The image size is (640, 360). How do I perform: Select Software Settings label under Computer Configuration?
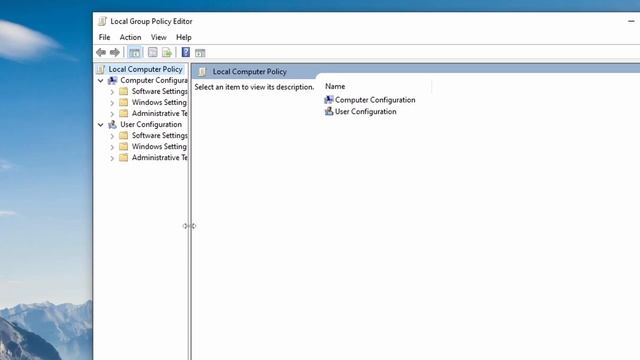(x=160, y=91)
